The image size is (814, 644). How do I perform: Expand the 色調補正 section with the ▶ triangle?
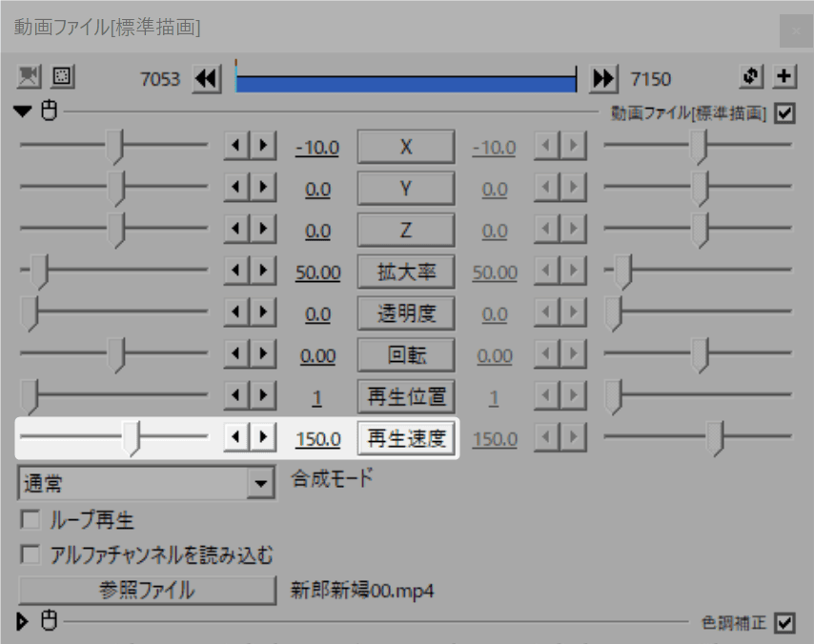[x=20, y=620]
